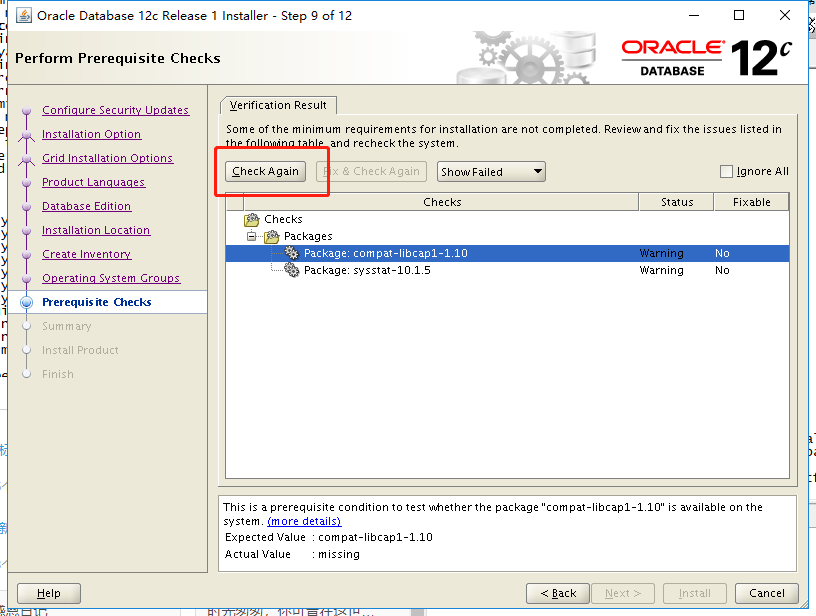Image resolution: width=816 pixels, height=616 pixels.
Task: Click the Fixable column header
Action: (x=751, y=202)
